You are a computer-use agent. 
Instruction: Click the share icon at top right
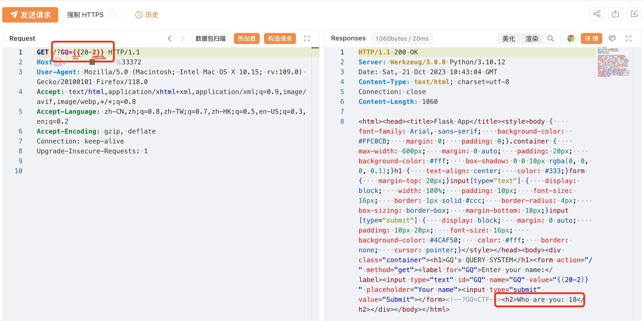click(x=597, y=14)
